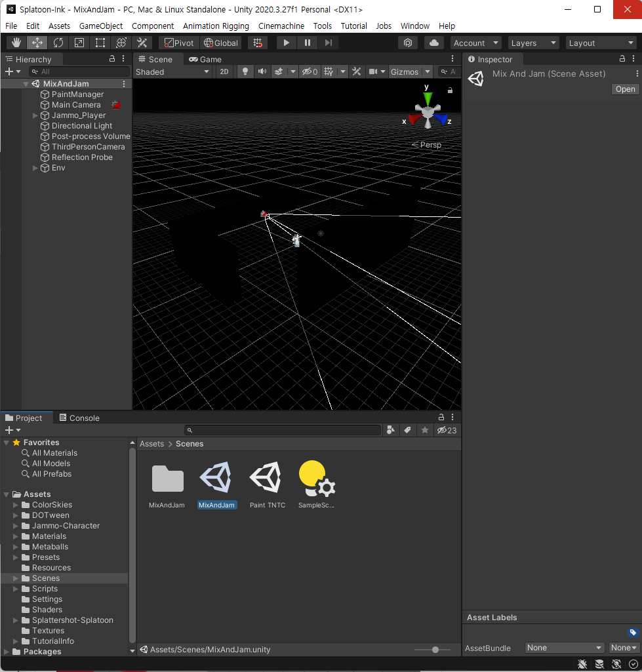
Task: Search by label icon in Project
Action: [408, 430]
